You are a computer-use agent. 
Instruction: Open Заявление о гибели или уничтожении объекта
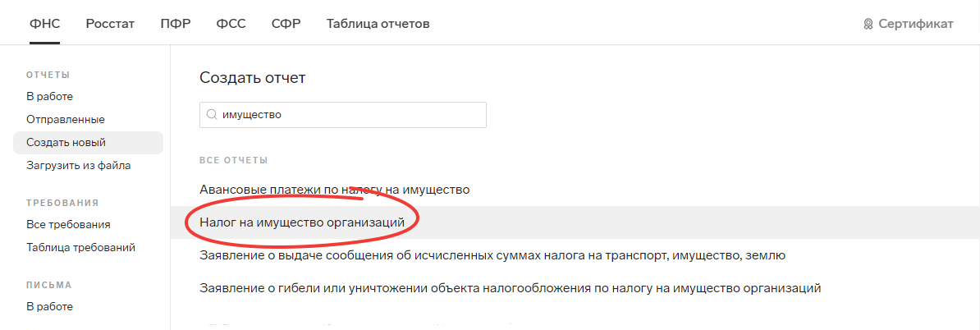pyautogui.click(x=510, y=288)
